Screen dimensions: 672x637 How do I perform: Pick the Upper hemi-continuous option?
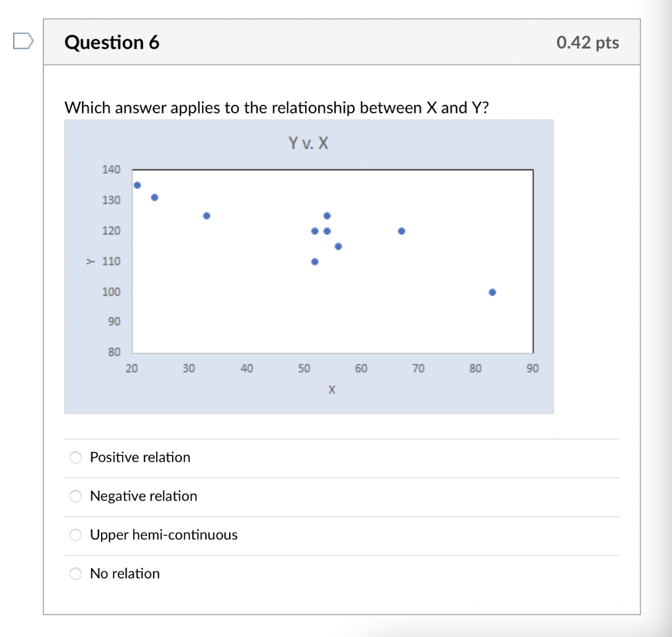(x=75, y=535)
